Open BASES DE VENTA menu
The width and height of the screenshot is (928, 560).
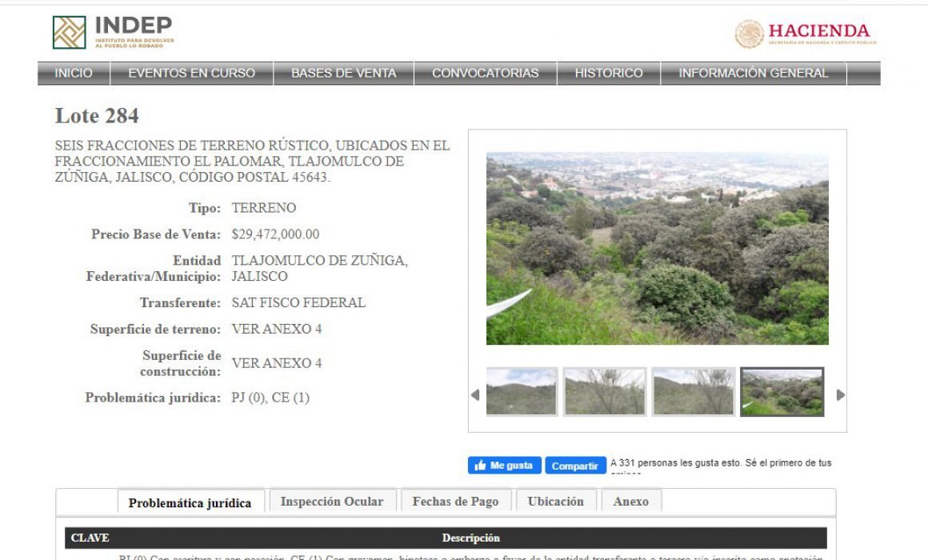point(344,74)
